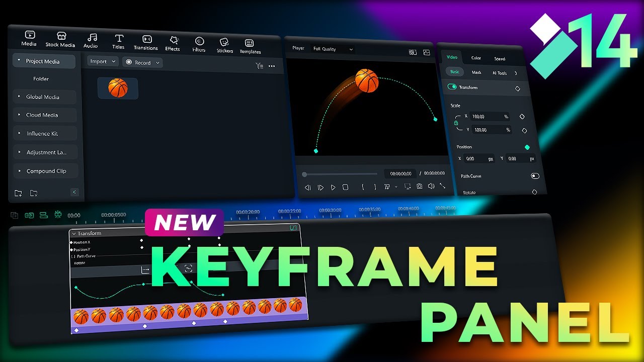
Task: Click the delete folder icon
Action: 34,193
